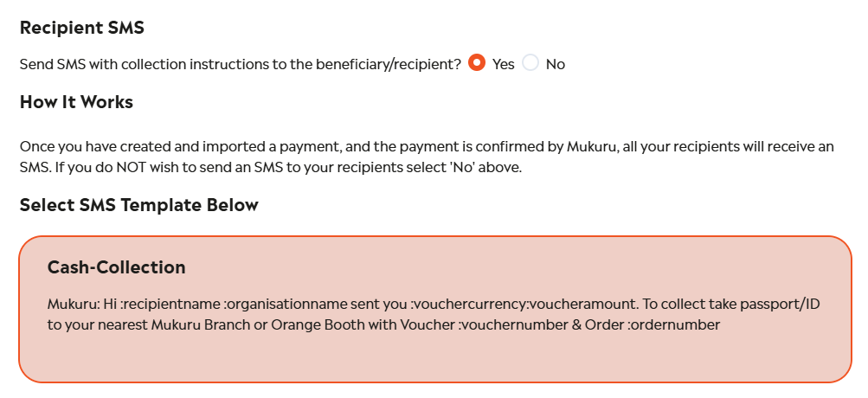Click the Cash-Collection template title
This screenshot has height=398, width=868.
coord(116,267)
